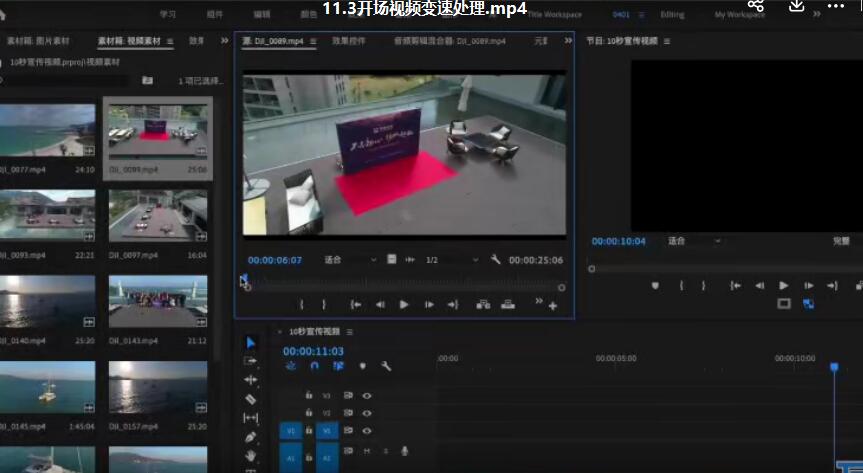
Task: Select the Selection arrow tool
Action: tap(250, 342)
